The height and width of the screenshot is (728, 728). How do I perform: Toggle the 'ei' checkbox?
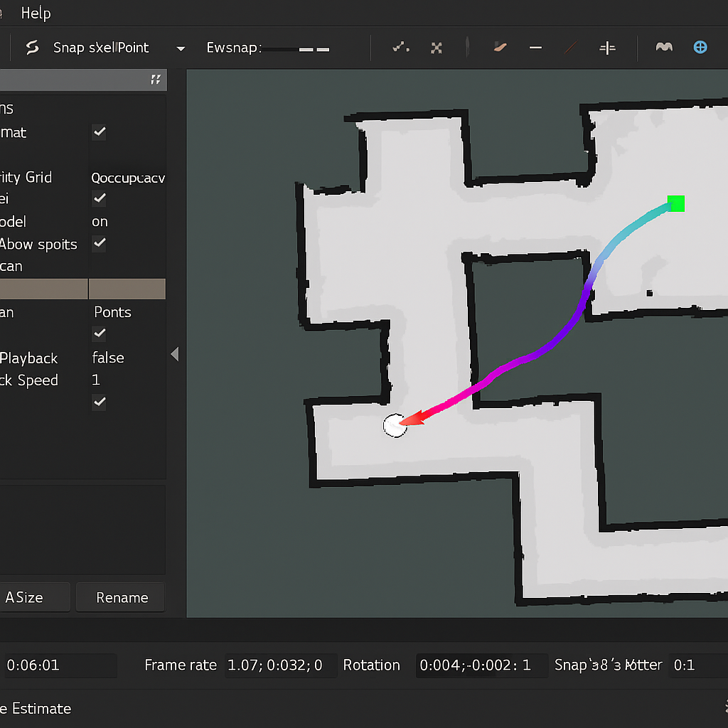click(x=99, y=199)
